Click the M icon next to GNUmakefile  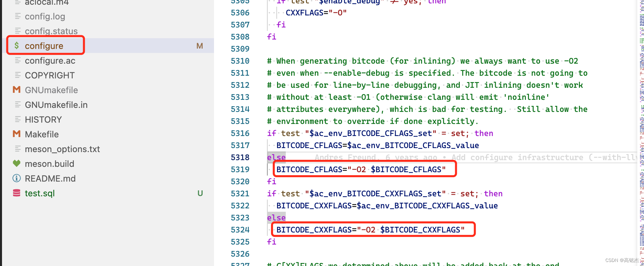point(17,90)
